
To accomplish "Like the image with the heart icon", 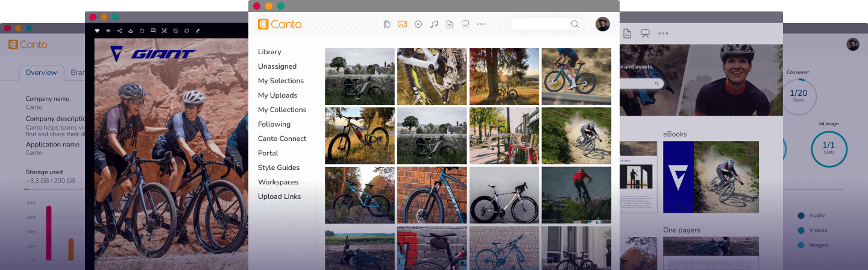I will point(98,30).
